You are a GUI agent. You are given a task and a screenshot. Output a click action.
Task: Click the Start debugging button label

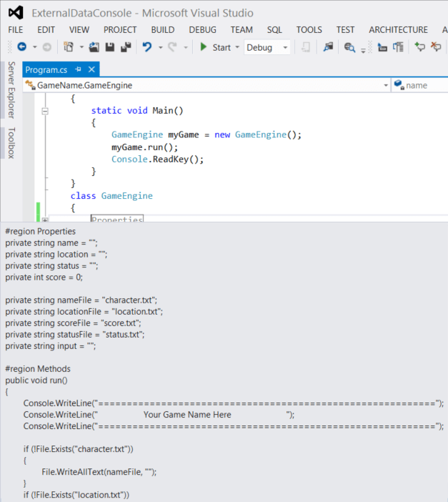click(221, 47)
